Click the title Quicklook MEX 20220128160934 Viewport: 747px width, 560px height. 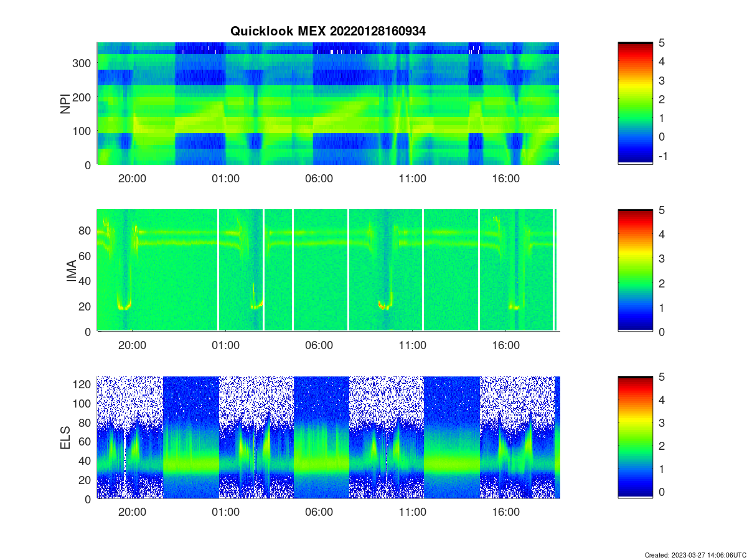(x=328, y=31)
